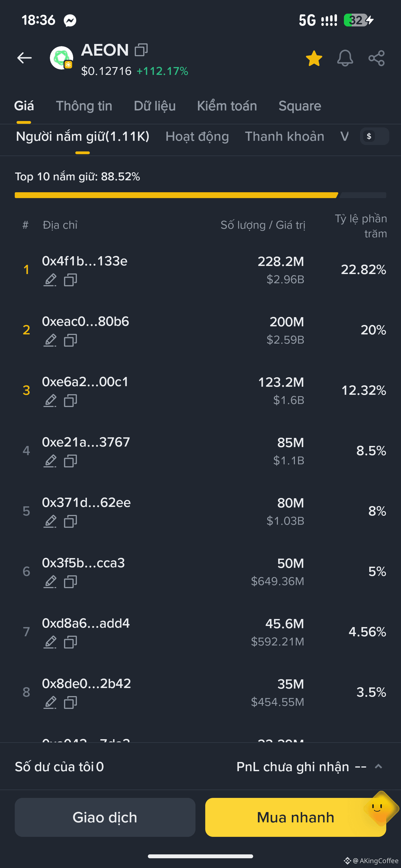Open price alert bell icon

[345, 58]
